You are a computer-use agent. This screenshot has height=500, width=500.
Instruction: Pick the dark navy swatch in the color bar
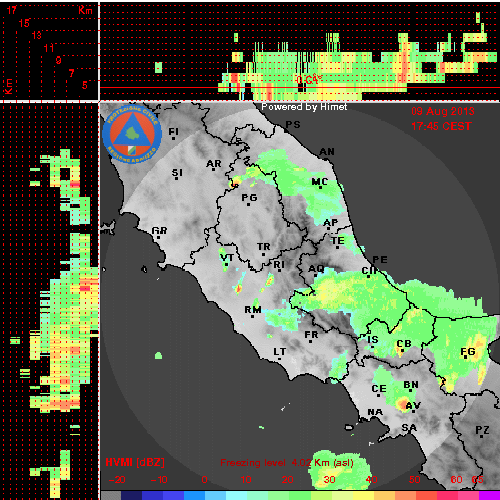(131, 495)
